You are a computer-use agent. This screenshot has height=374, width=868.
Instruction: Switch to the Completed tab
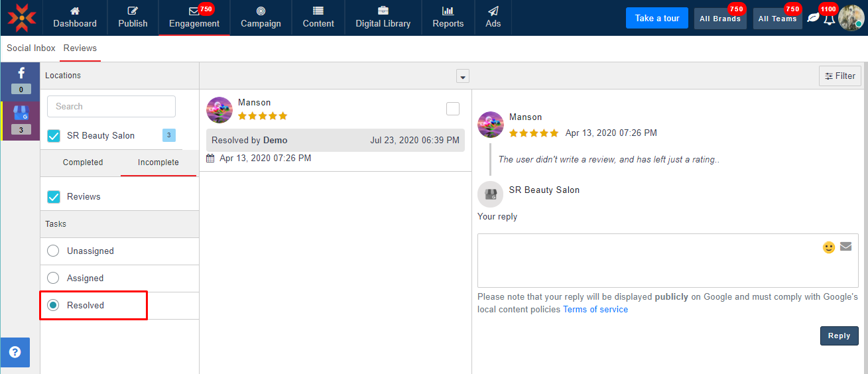click(x=83, y=162)
